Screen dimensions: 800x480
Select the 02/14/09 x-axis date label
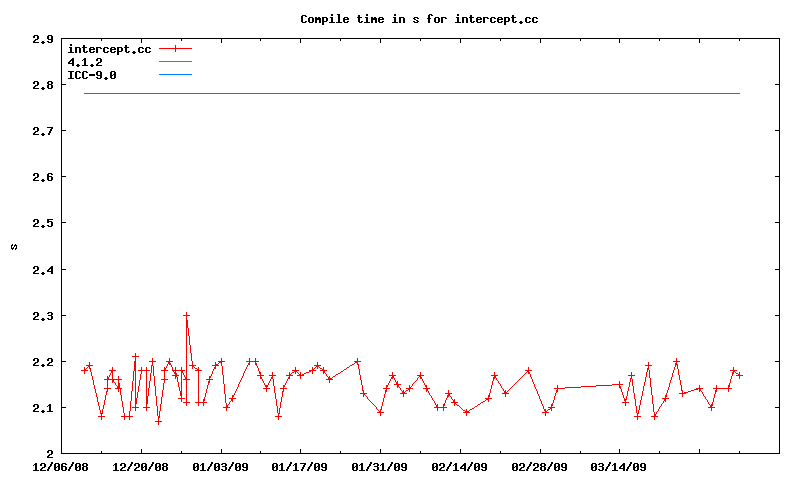460,466
